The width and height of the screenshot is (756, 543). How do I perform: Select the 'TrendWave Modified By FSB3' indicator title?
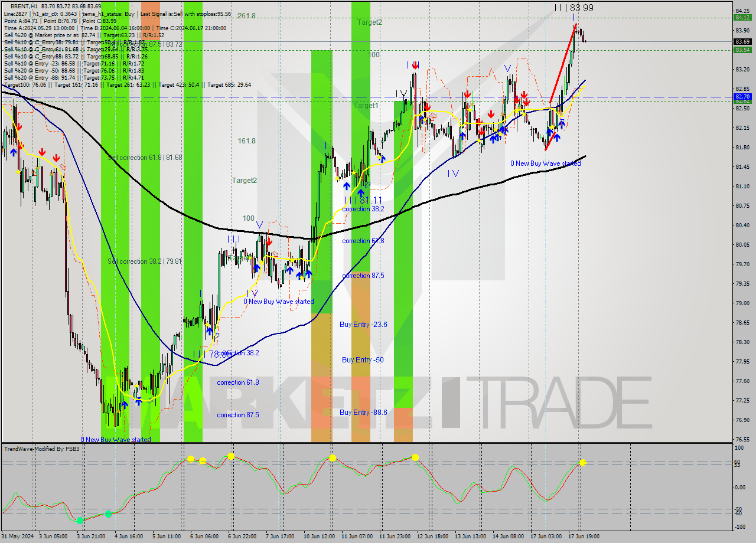click(x=41, y=449)
